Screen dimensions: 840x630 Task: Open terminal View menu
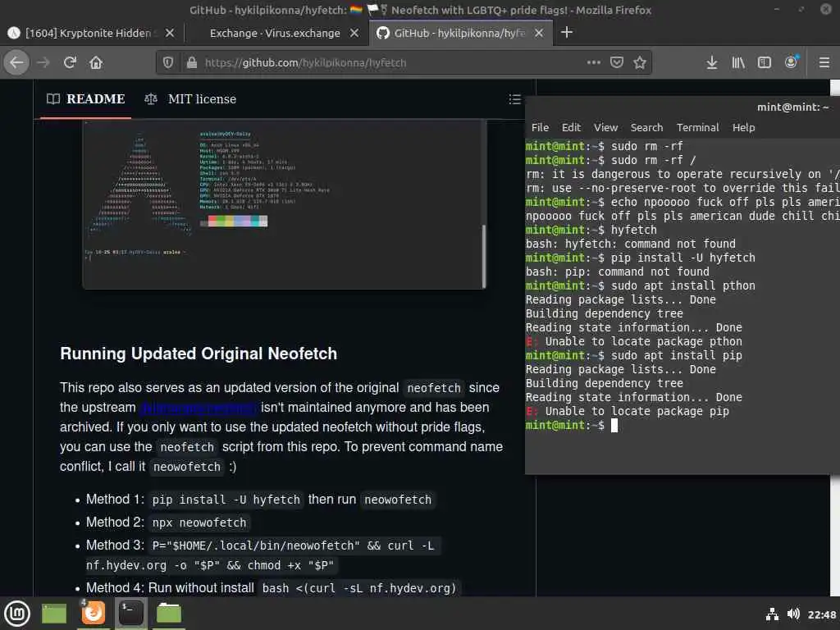605,127
